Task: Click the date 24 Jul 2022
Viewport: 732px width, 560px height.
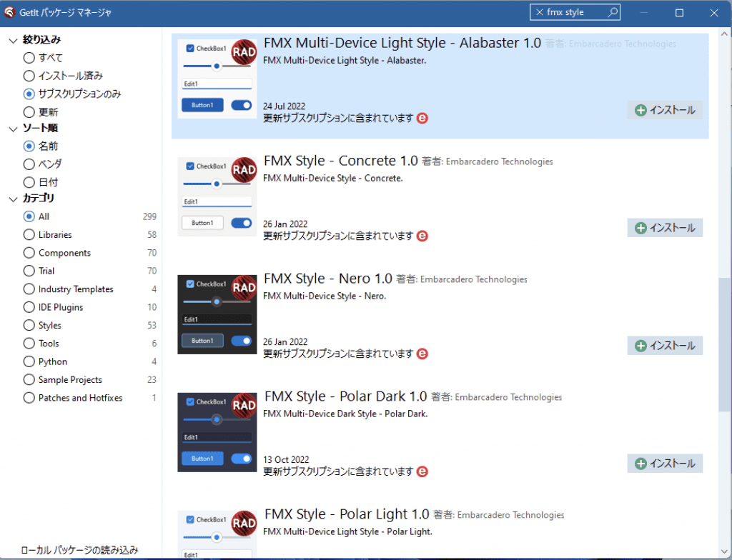Action: [x=284, y=106]
